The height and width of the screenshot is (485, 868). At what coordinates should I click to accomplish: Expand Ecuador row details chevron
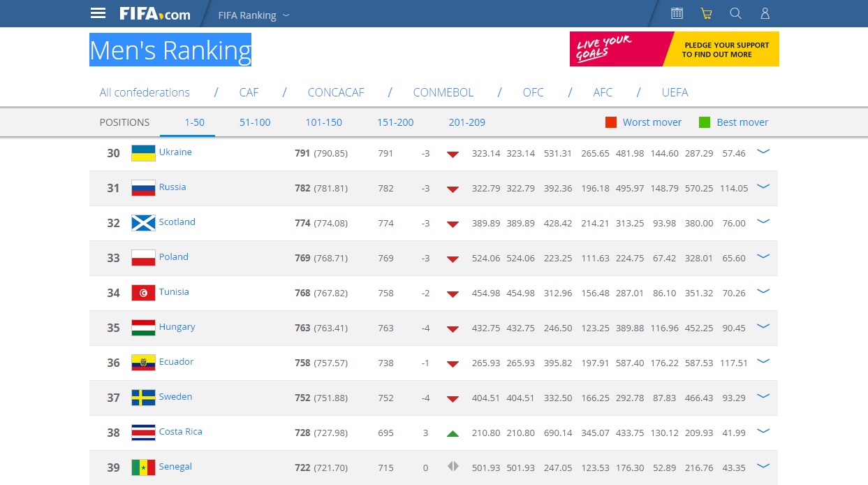point(763,361)
